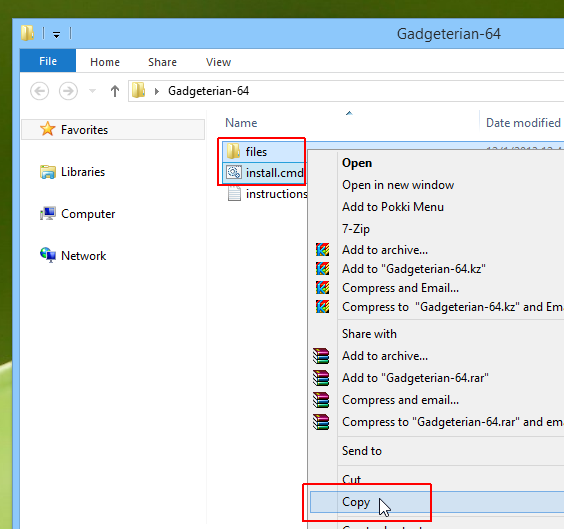Click WinRAR icon beside Add to archive
The height and width of the screenshot is (529, 564).
321,356
